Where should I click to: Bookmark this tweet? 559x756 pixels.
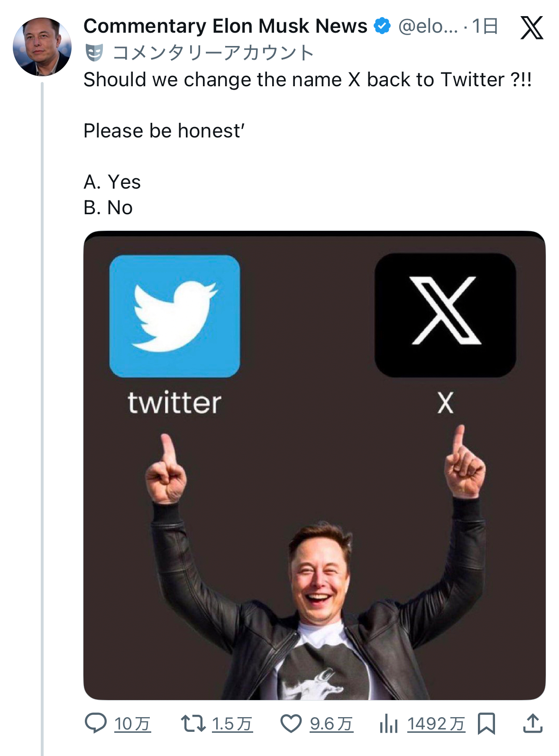pos(486,723)
